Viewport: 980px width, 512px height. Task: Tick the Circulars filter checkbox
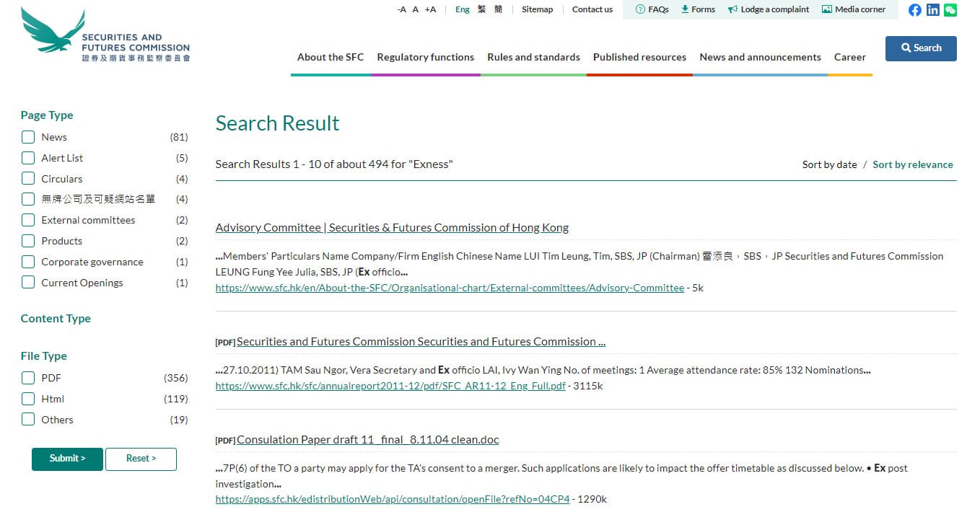(x=28, y=179)
